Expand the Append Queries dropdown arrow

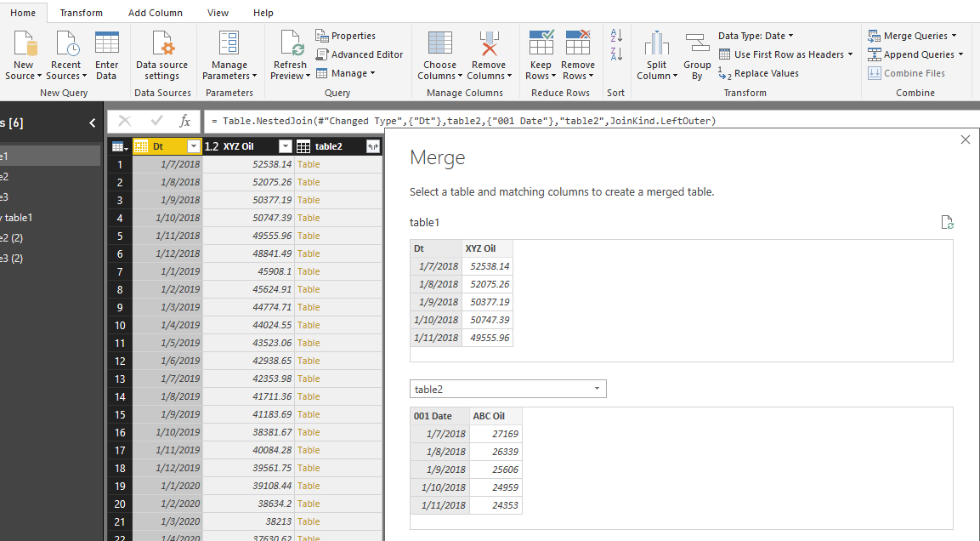pos(960,54)
